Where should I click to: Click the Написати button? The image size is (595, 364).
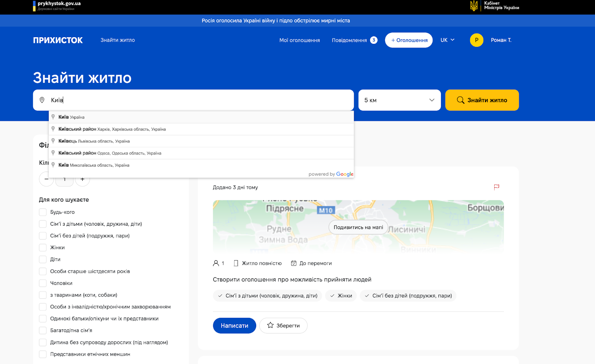234,326
